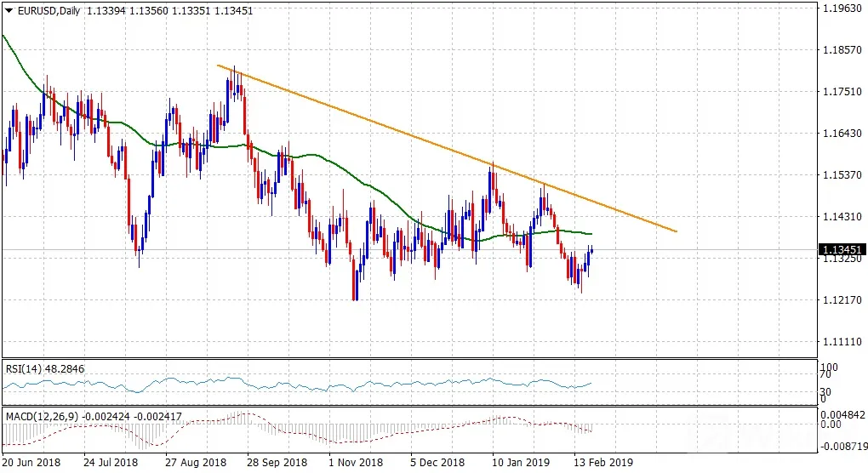
Task: Select the EURUSD,Daily chart title text
Action: click(x=49, y=10)
